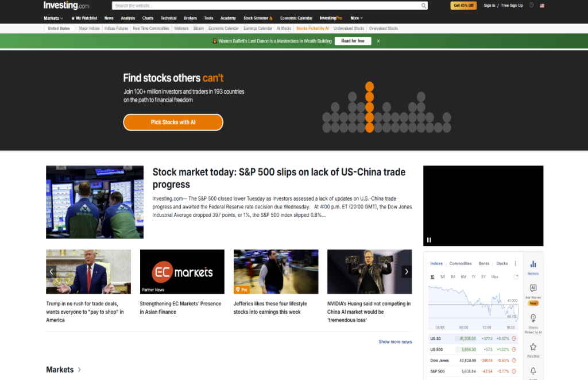588x380 pixels.
Task: Select the 1D chart range
Action: [432, 277]
